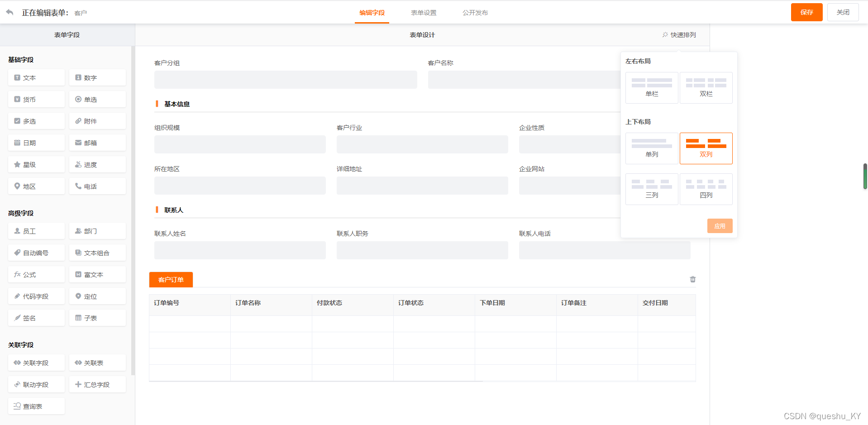Add a 地区 region field
The width and height of the screenshot is (868, 425).
(x=36, y=186)
